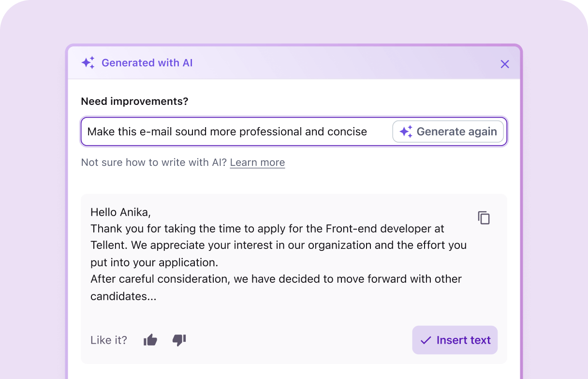Close the Generated with AI panel
Screen dimensions: 588x379
click(x=505, y=64)
